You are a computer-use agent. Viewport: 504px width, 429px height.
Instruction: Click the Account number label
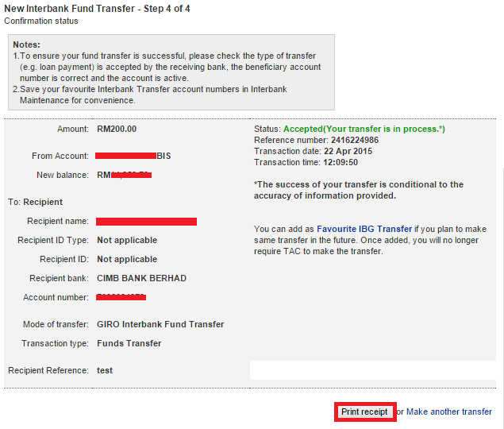[56, 297]
